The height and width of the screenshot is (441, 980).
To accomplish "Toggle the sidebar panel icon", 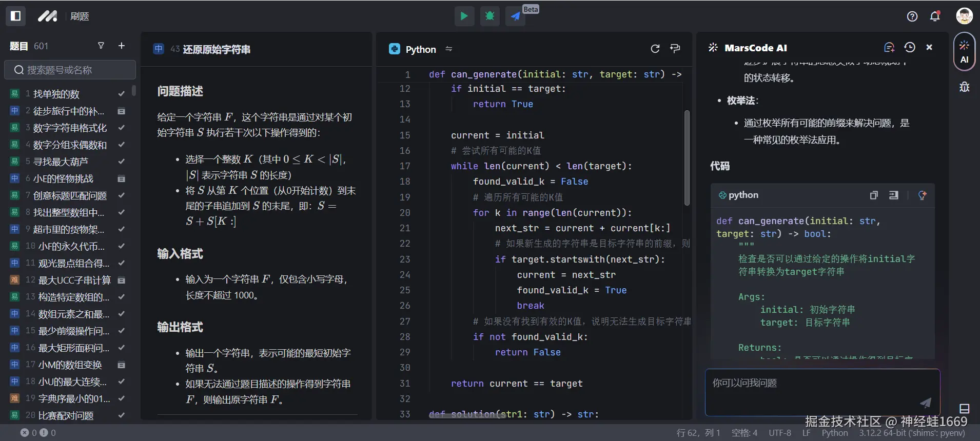I will 16,16.
